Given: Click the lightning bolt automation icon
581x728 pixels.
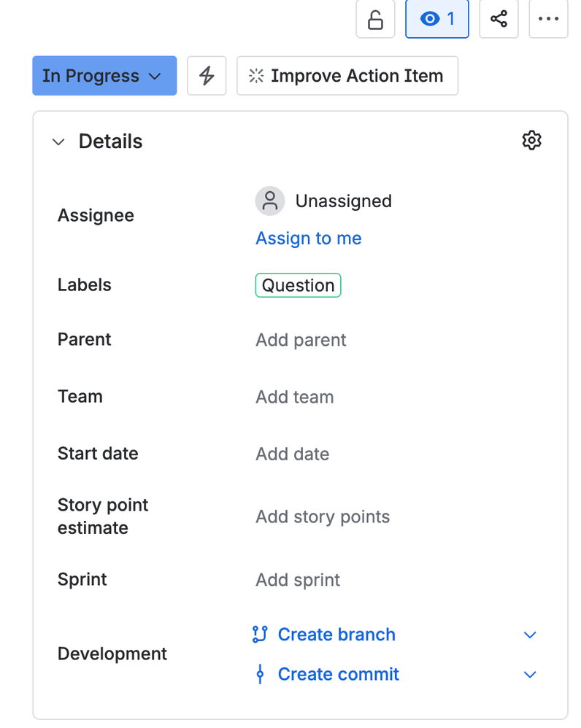Looking at the screenshot, I should click(x=207, y=76).
